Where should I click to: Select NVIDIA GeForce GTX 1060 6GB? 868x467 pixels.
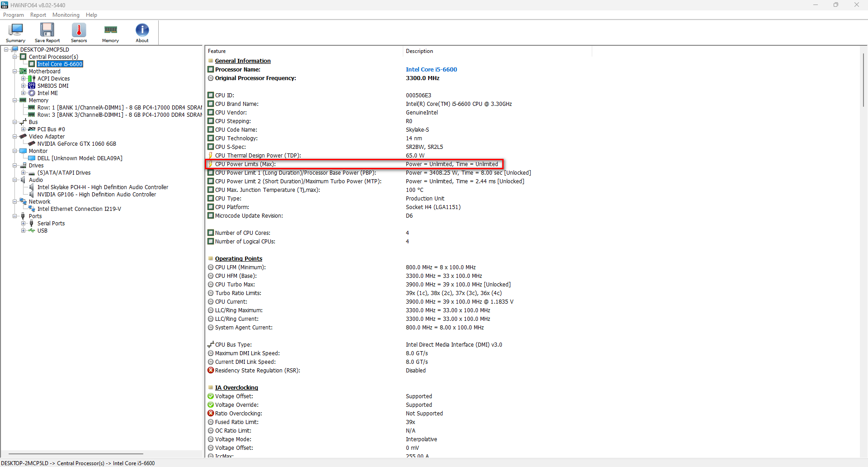click(x=77, y=143)
